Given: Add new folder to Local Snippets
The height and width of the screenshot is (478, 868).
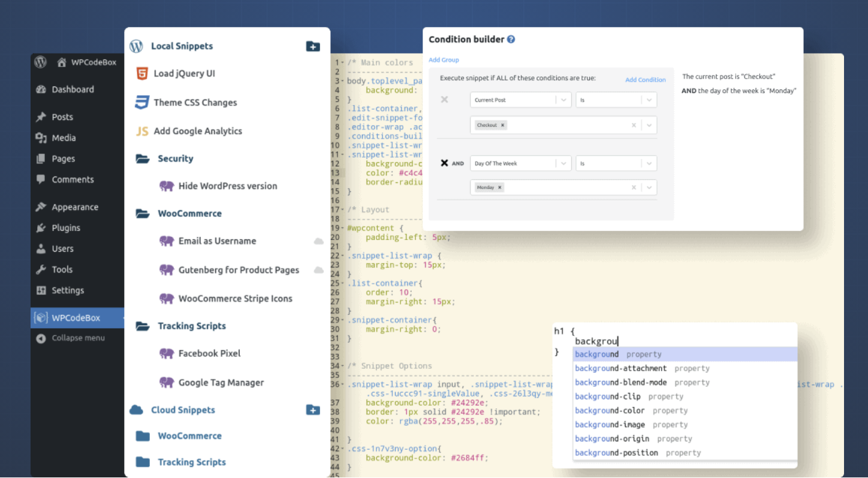Looking at the screenshot, I should [313, 46].
